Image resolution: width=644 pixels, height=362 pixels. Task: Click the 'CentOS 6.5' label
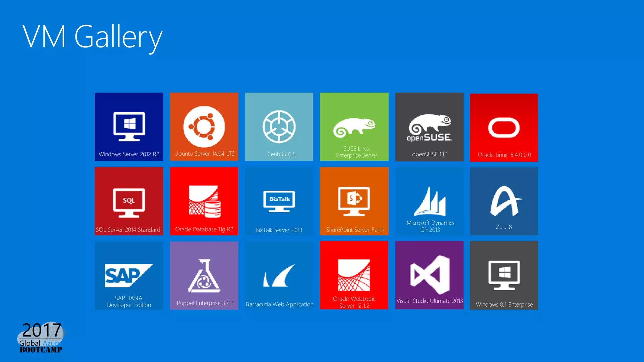[281, 154]
